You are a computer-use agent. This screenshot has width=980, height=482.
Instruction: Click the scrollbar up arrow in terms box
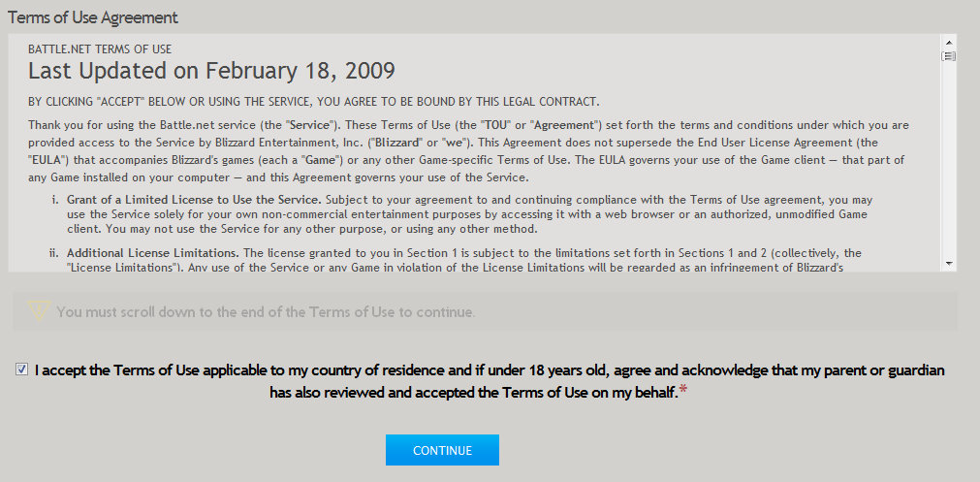pyautogui.click(x=949, y=43)
